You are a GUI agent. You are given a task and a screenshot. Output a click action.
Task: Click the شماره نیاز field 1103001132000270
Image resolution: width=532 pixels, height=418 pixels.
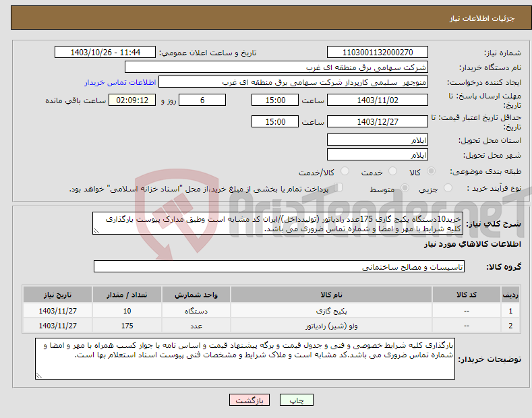click(x=378, y=53)
